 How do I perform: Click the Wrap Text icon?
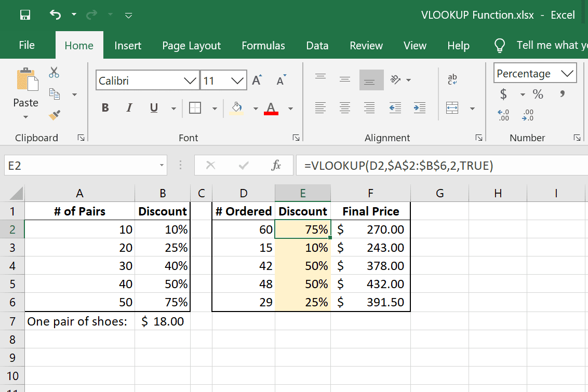pos(452,79)
